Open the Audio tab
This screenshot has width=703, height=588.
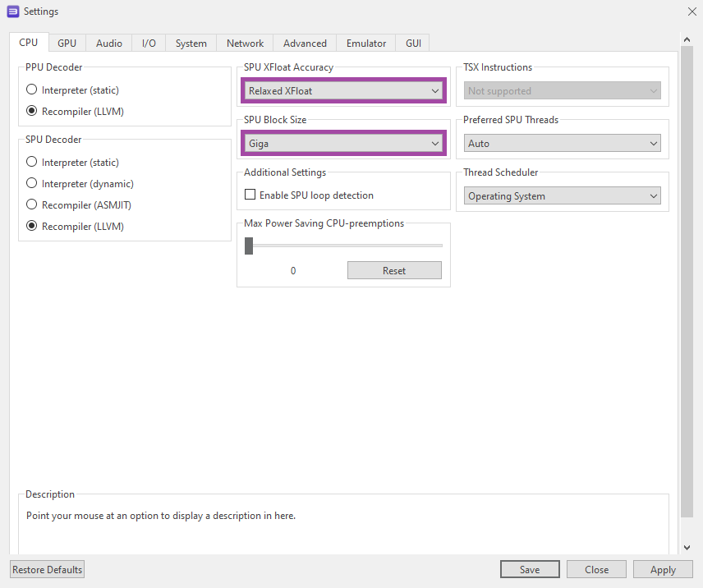point(109,44)
